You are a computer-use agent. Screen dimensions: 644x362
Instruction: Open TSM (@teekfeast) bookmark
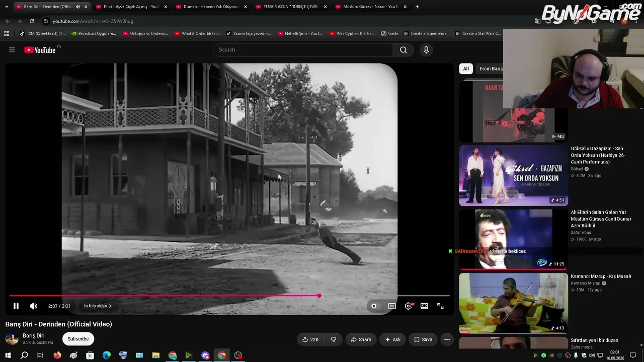click(42, 34)
